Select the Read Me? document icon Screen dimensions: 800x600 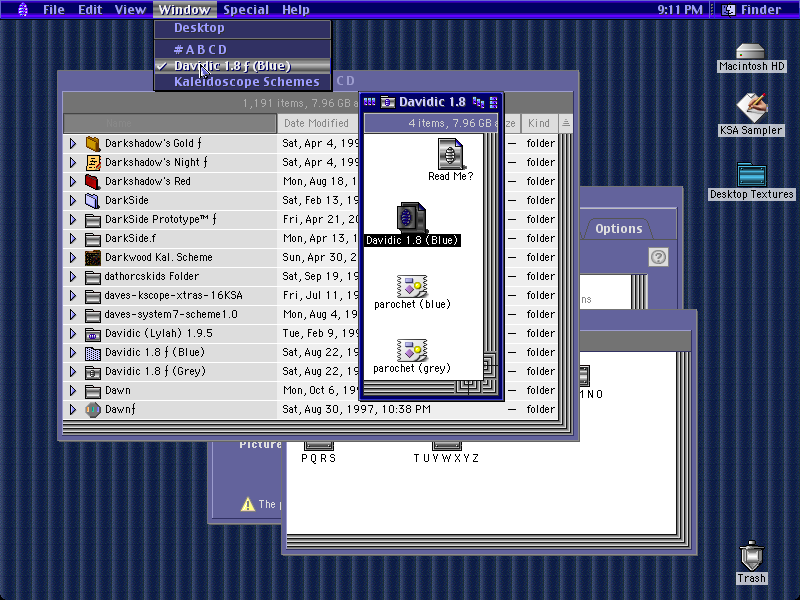click(451, 154)
